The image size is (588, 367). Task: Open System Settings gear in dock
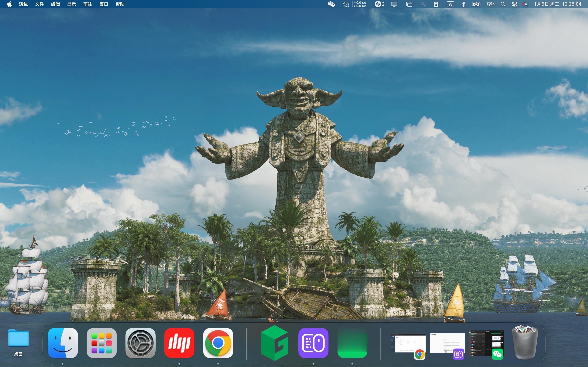tap(141, 343)
